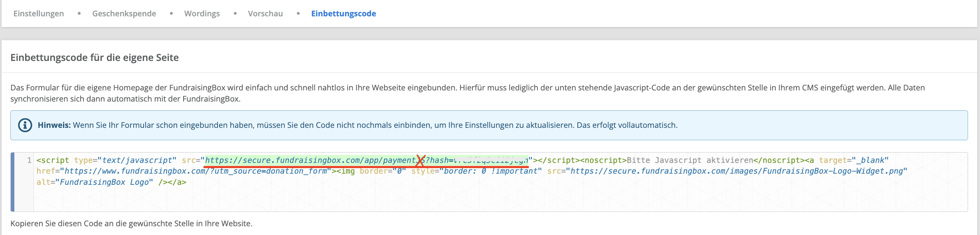Go to the Wordings tab
This screenshot has width=980, height=235.
click(202, 14)
